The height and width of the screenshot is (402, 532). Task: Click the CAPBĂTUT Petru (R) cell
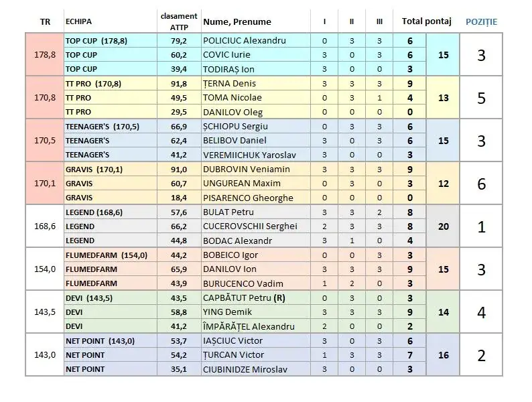coord(256,298)
